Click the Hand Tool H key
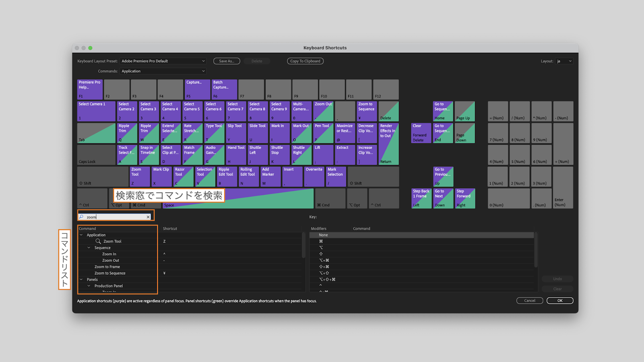The image size is (644, 362). (x=236, y=155)
